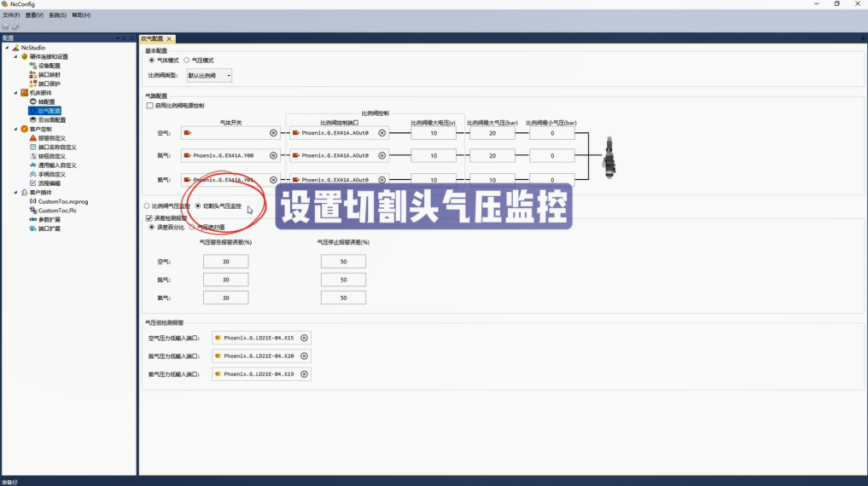Open the 系统(S) menu

coord(57,15)
